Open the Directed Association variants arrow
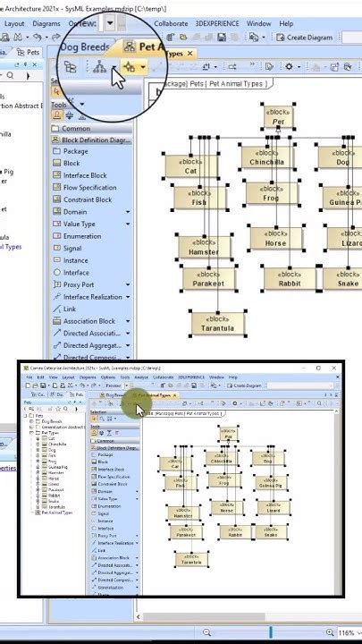 [x=128, y=333]
